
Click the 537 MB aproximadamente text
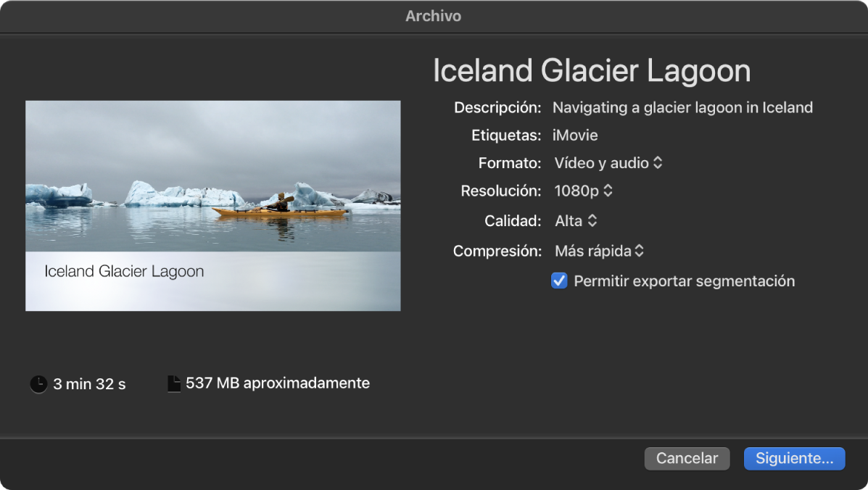(x=277, y=383)
